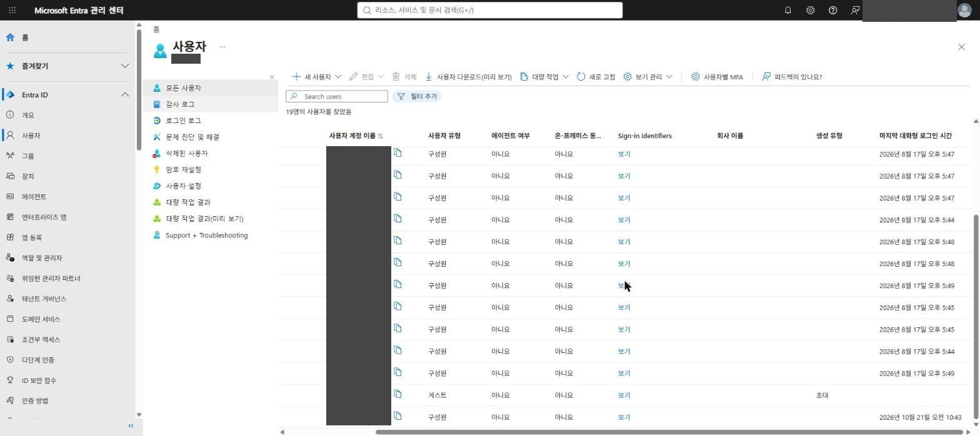The height and width of the screenshot is (436, 980).
Task: Click 새로 고침 to refresh list
Action: tap(596, 77)
